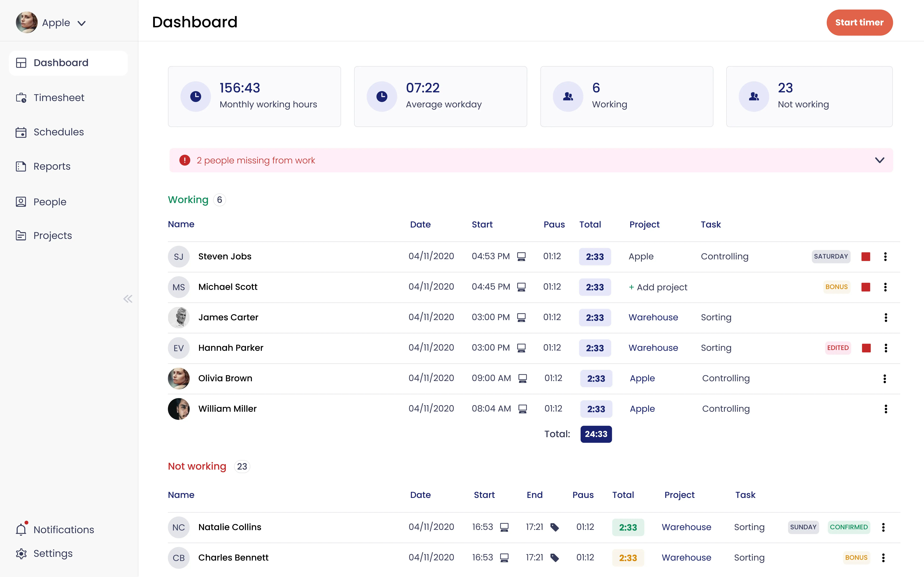Image resolution: width=924 pixels, height=577 pixels.
Task: Open more options for Olivia Brown
Action: point(885,379)
